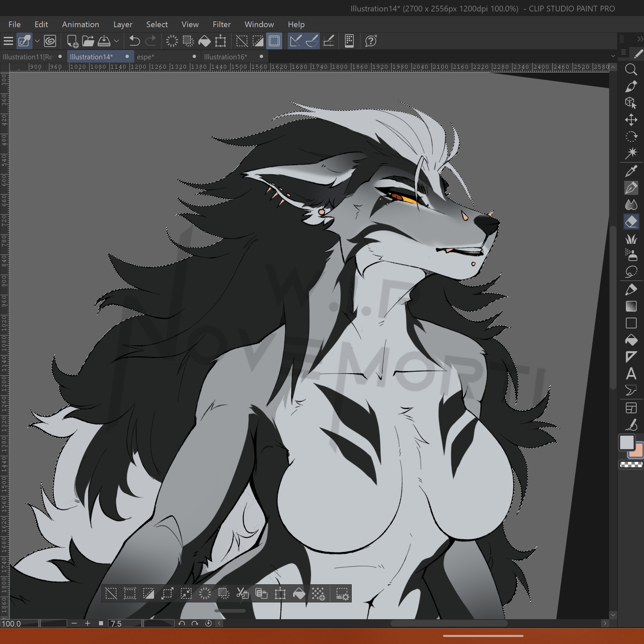
Task: Disable Snap to ruler
Action: [295, 41]
